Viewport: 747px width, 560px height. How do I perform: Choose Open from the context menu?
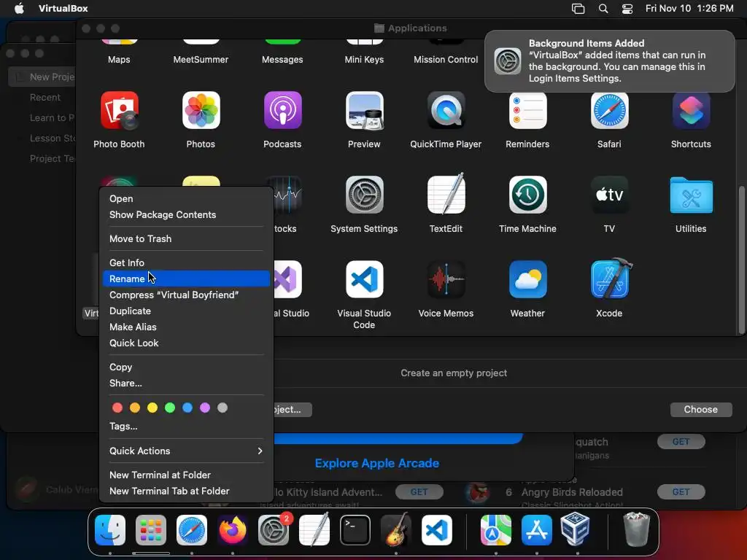[186, 198]
